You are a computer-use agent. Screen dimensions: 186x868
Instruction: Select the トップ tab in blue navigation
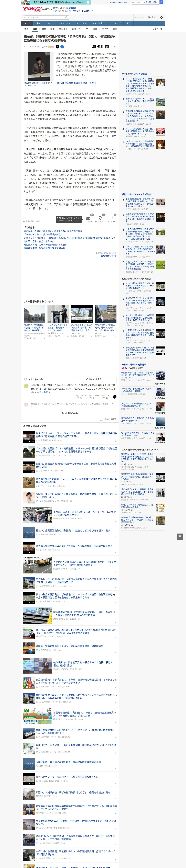[x=27, y=24]
